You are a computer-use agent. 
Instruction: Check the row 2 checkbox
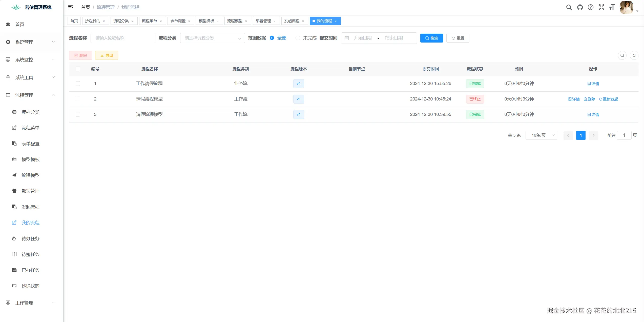[x=78, y=99]
